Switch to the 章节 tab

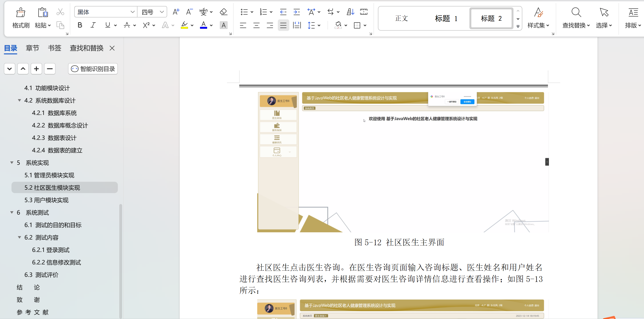[32, 48]
